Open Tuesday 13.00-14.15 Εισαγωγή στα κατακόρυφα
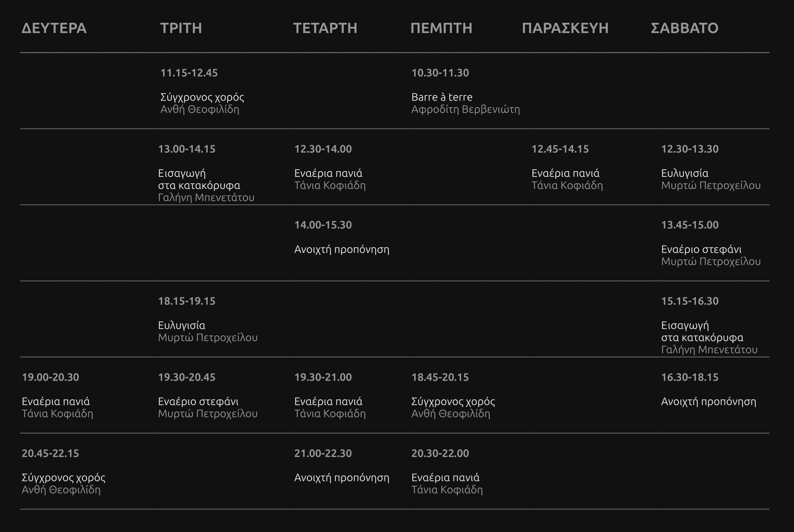This screenshot has height=532, width=794. 199,179
